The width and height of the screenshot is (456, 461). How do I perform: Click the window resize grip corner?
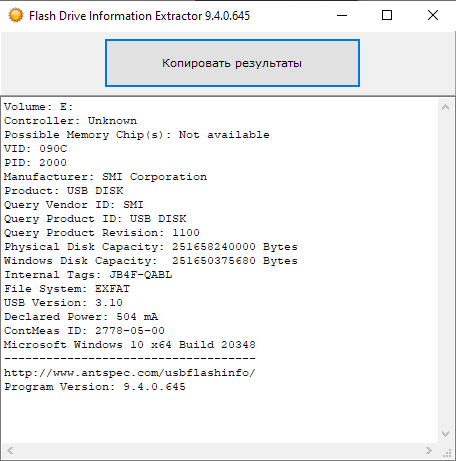447,453
